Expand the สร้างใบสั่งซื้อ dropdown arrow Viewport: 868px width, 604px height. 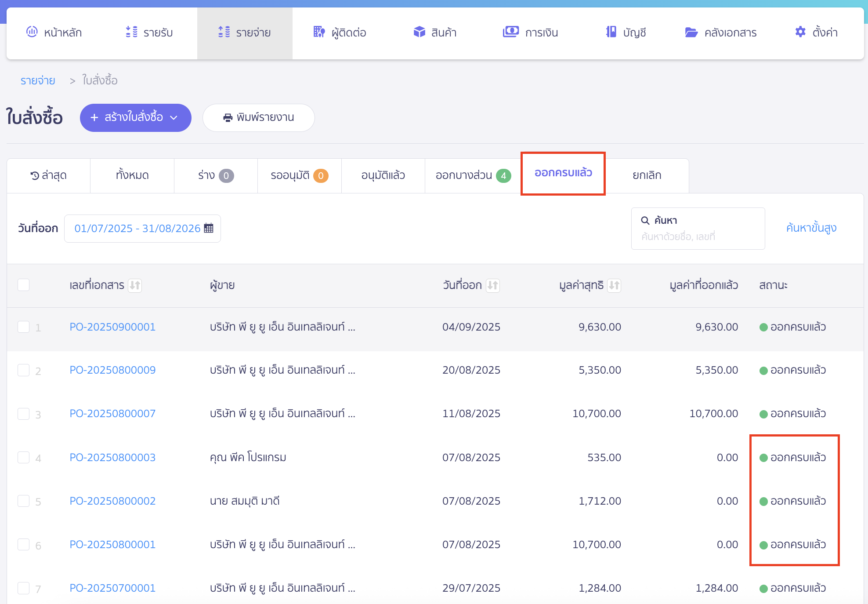coord(174,117)
